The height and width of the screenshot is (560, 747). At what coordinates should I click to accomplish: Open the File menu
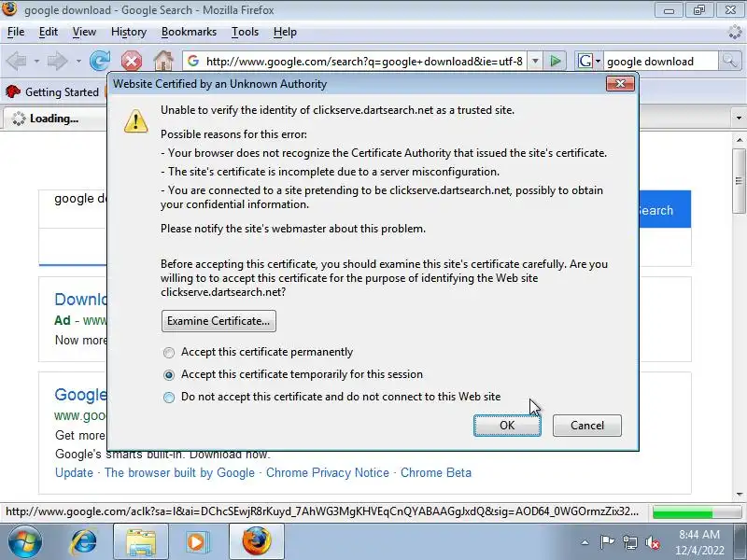pyautogui.click(x=16, y=32)
